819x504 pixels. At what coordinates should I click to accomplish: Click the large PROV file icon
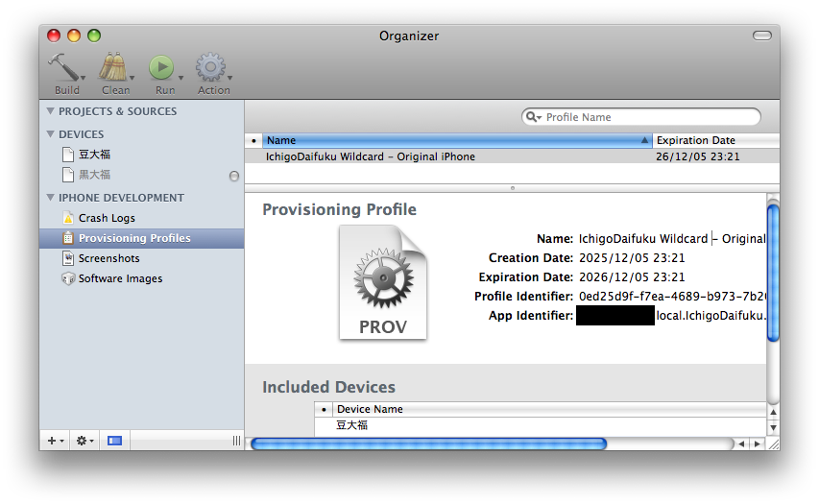point(382,282)
